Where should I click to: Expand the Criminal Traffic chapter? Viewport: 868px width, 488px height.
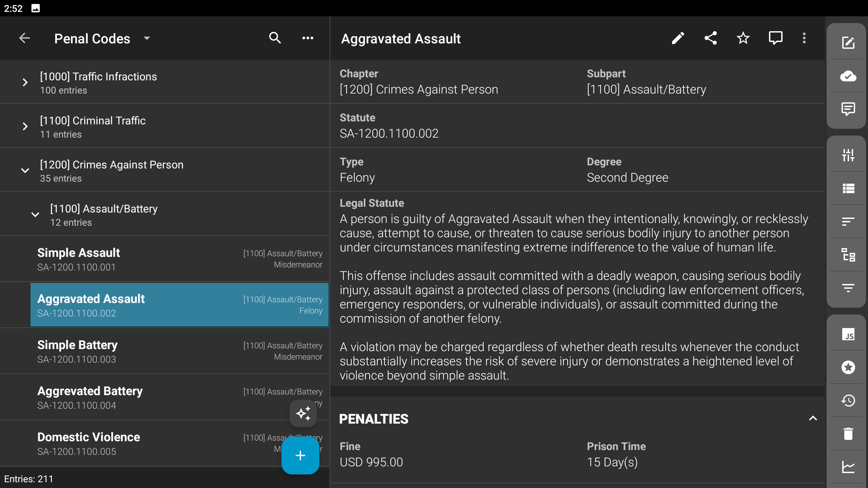point(25,126)
